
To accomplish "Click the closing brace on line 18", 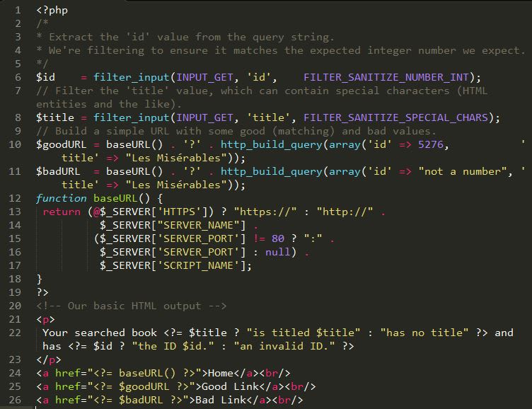I will (x=40, y=279).
